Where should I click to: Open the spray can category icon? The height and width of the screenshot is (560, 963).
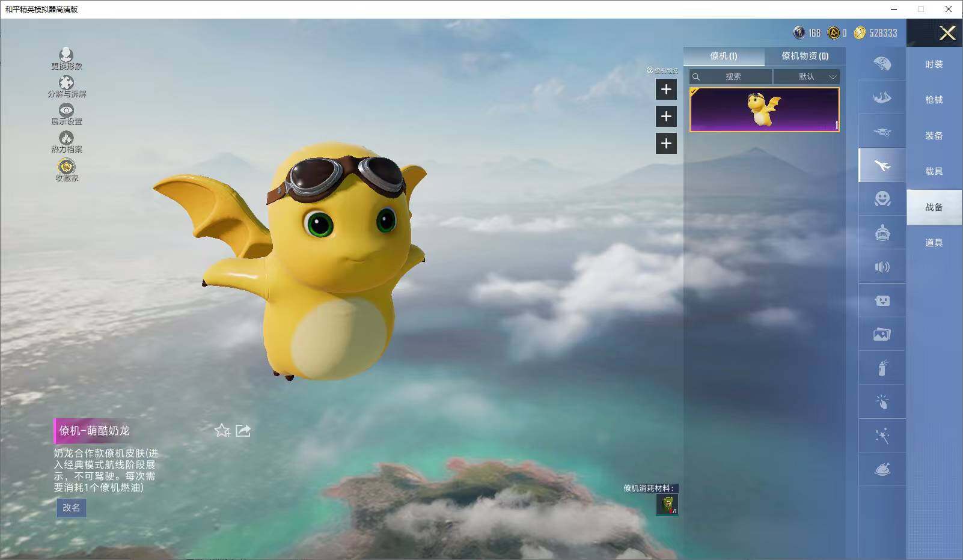tap(882, 368)
